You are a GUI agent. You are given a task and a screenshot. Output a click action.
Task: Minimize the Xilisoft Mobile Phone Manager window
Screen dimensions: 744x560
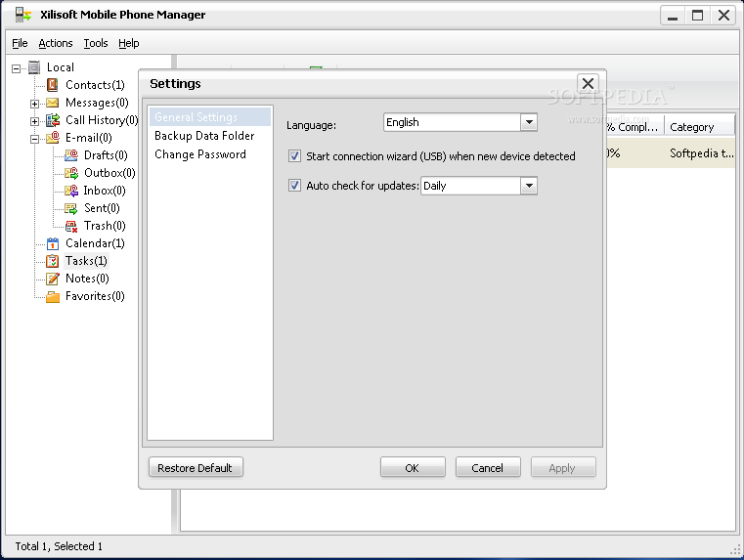coord(673,16)
